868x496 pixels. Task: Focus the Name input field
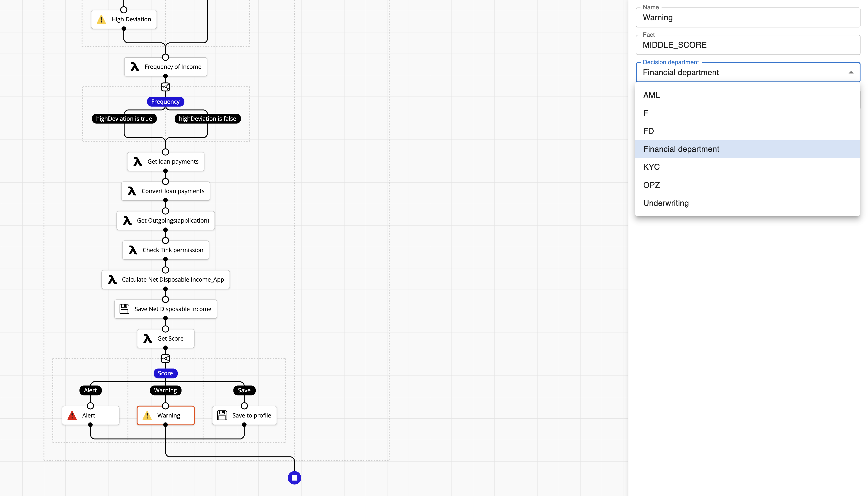(748, 18)
